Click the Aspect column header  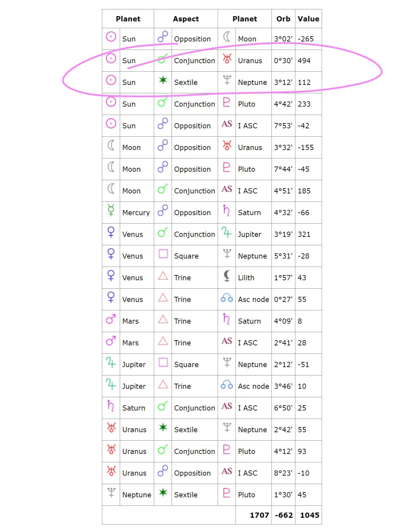(186, 19)
